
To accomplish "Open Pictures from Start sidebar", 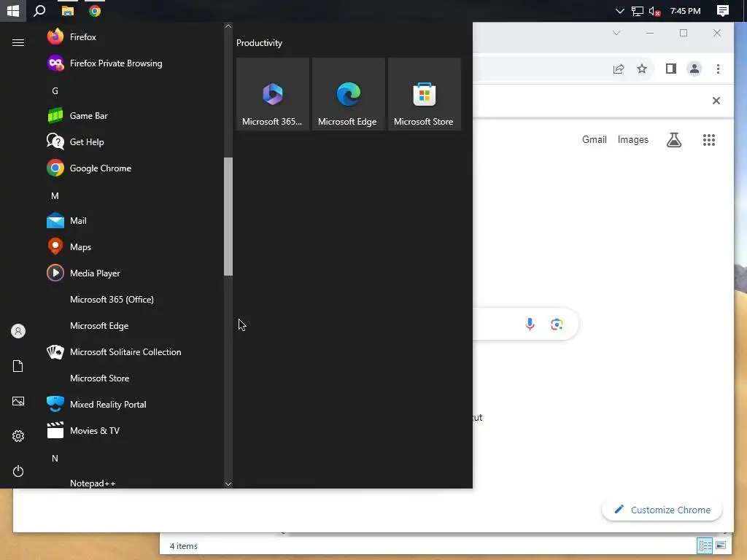I will (18, 402).
